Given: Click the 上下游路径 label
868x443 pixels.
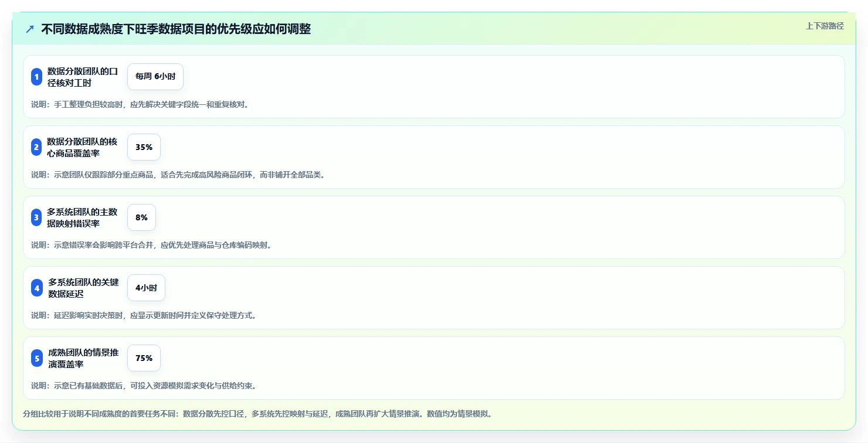Looking at the screenshot, I should click(x=825, y=26).
